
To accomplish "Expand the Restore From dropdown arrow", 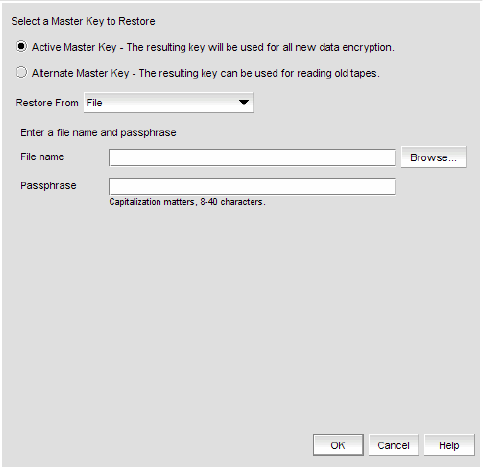I will [244, 102].
